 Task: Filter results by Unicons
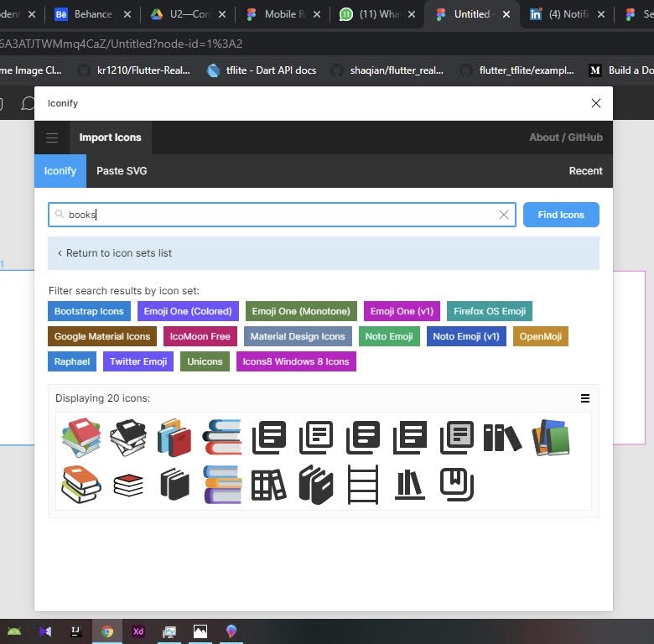coord(205,361)
